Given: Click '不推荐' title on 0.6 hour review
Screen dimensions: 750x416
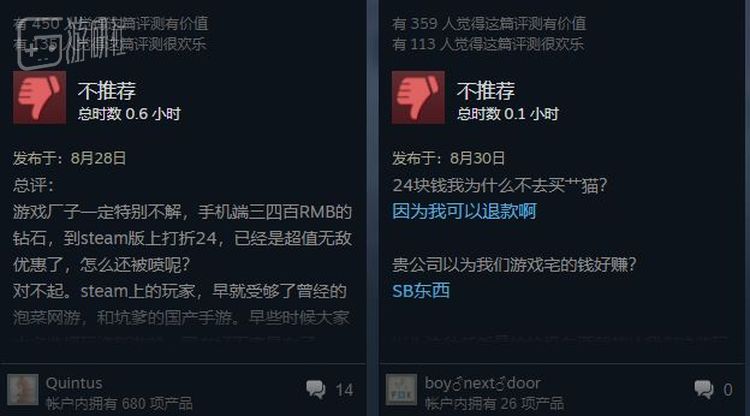Looking at the screenshot, I should point(107,90).
